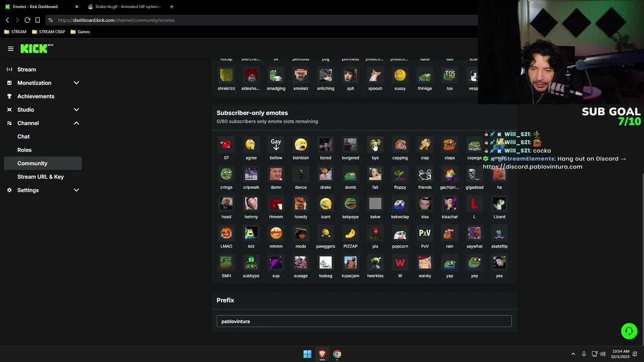The height and width of the screenshot is (362, 644).
Task: Choose the 'burgered' emote
Action: click(350, 145)
